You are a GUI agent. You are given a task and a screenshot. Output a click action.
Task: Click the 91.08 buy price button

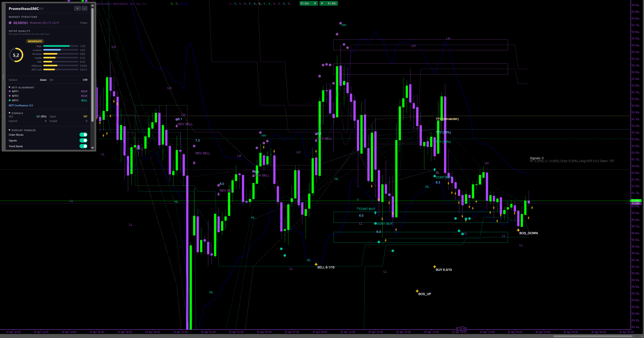328,3
